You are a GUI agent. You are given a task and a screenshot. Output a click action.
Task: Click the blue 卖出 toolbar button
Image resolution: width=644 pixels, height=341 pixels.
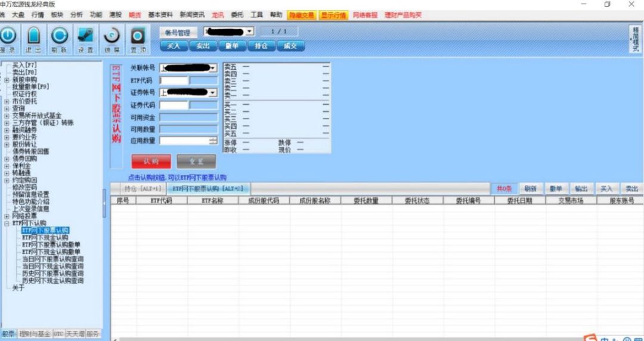tap(203, 46)
